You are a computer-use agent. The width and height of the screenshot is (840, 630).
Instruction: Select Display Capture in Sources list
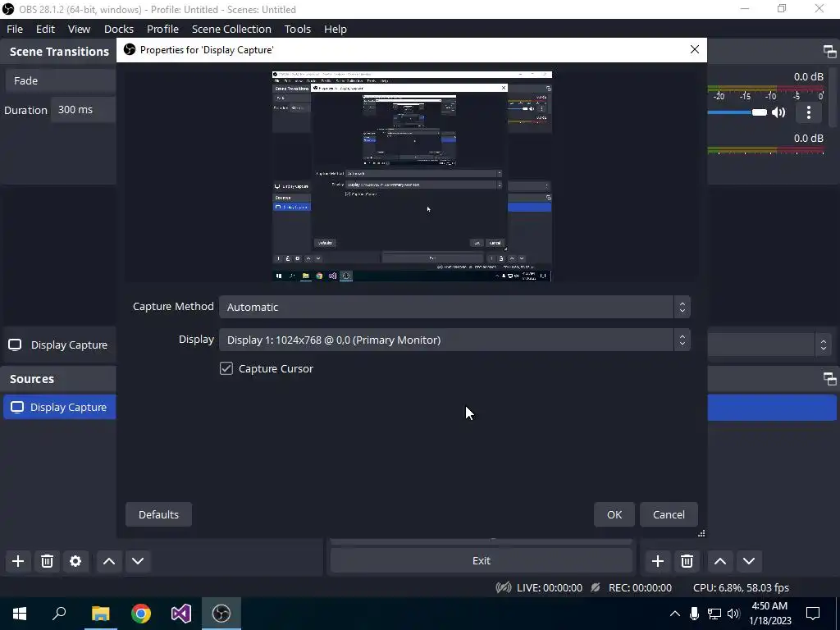point(59,407)
